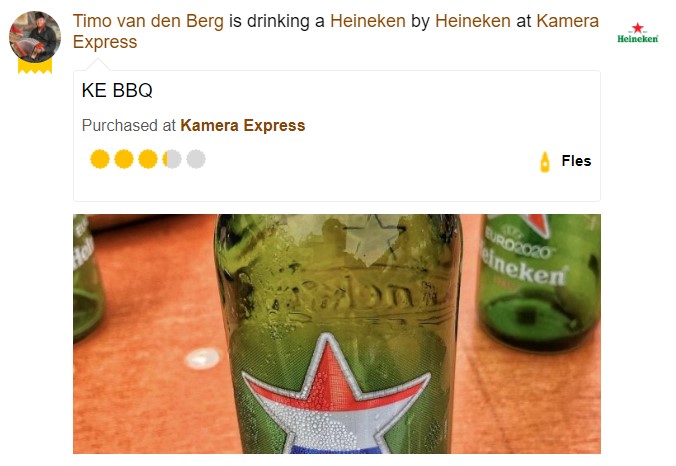Open the Heineken bottle check-in photo
The image size is (676, 466).
pos(337,334)
